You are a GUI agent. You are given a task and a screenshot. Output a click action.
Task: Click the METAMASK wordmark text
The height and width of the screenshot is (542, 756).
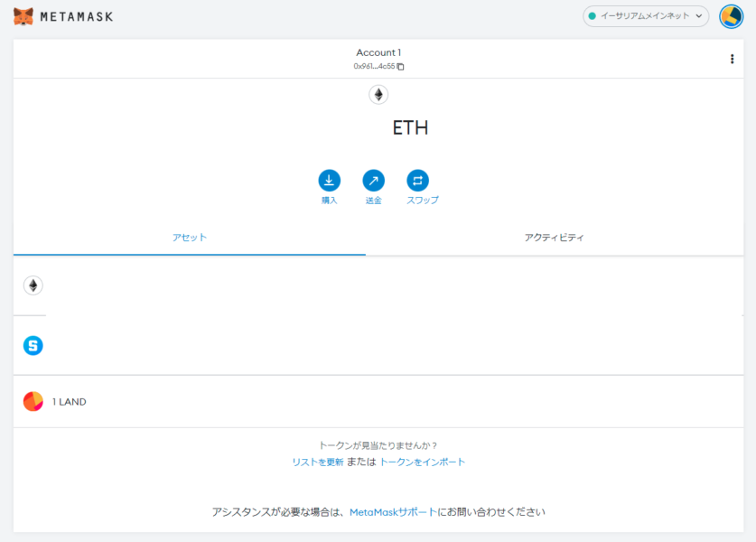click(x=77, y=17)
